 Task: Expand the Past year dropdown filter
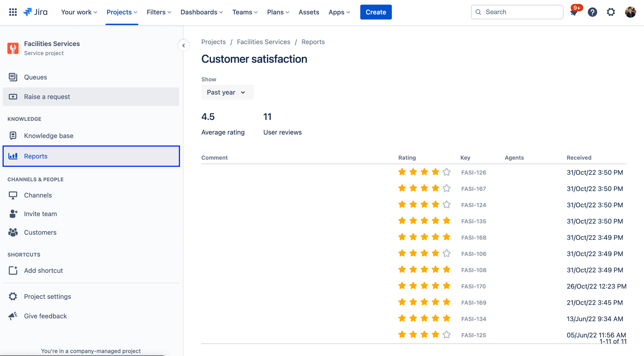click(226, 92)
